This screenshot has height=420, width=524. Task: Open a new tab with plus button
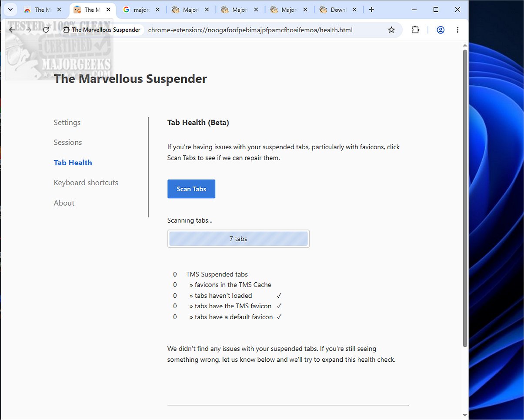tap(371, 10)
